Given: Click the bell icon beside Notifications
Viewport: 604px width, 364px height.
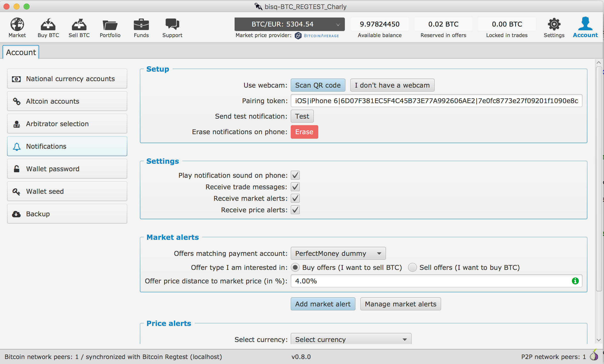Looking at the screenshot, I should coord(17,146).
